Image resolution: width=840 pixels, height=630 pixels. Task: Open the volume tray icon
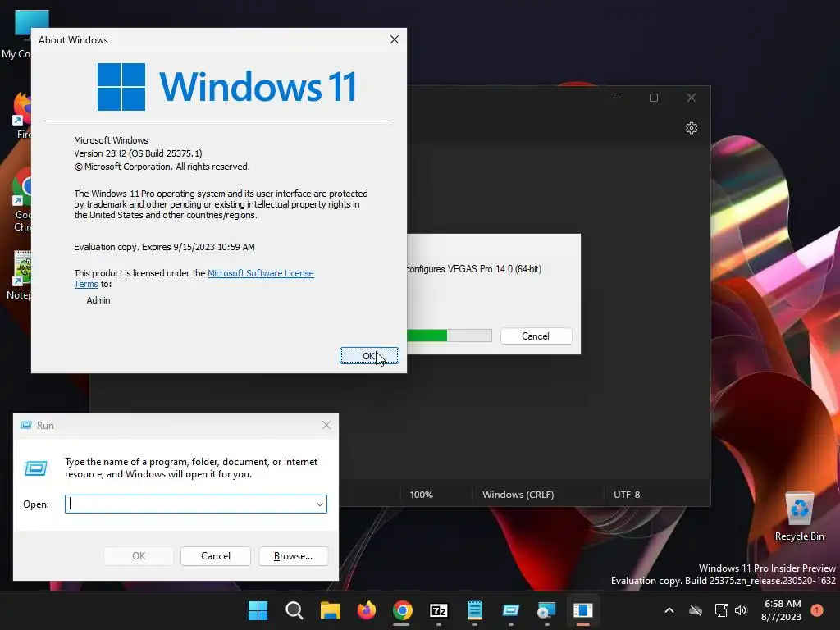[x=741, y=610]
